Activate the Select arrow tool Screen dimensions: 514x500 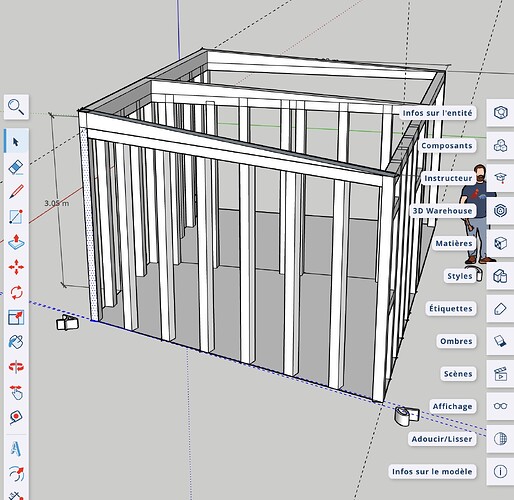click(x=16, y=142)
